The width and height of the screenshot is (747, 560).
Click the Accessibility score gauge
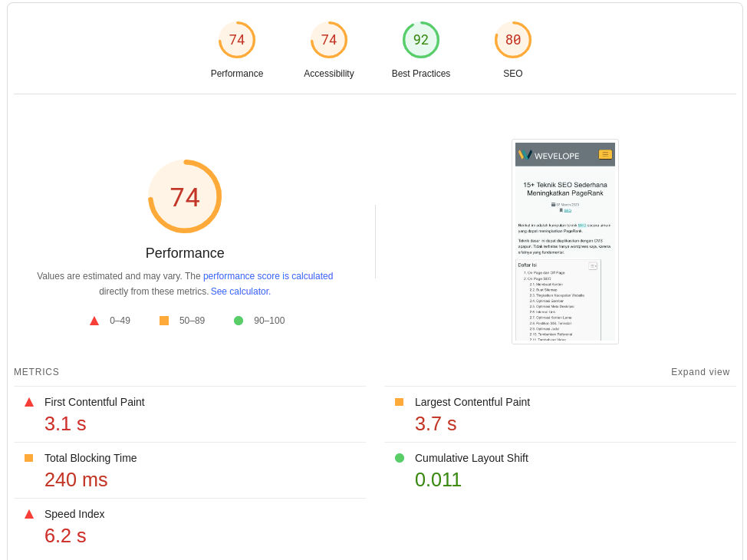click(x=328, y=40)
